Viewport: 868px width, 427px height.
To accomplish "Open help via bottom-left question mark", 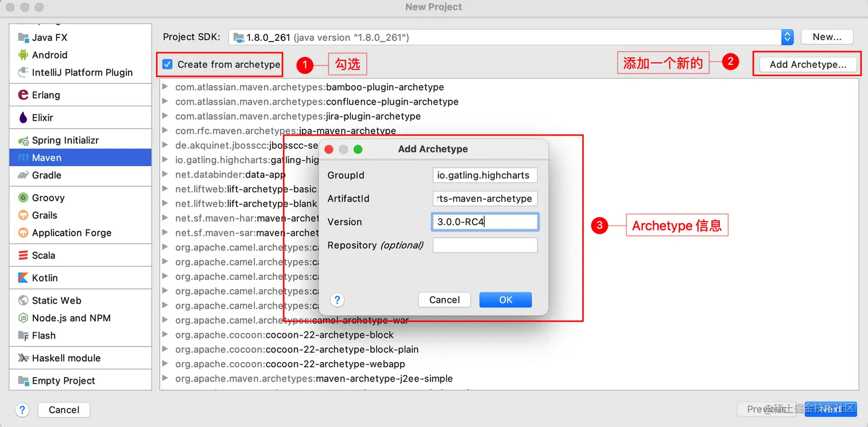I will tap(22, 410).
